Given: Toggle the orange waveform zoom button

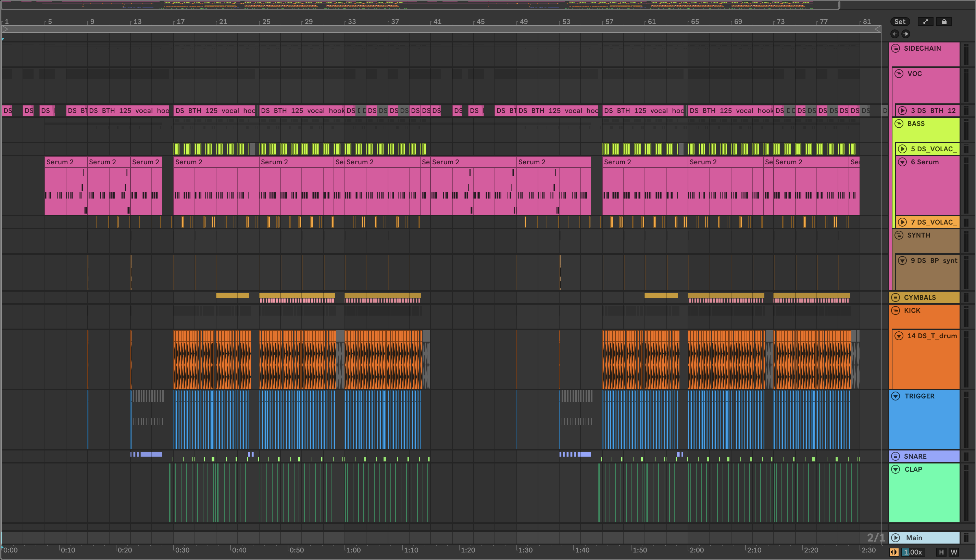Looking at the screenshot, I should click(894, 552).
